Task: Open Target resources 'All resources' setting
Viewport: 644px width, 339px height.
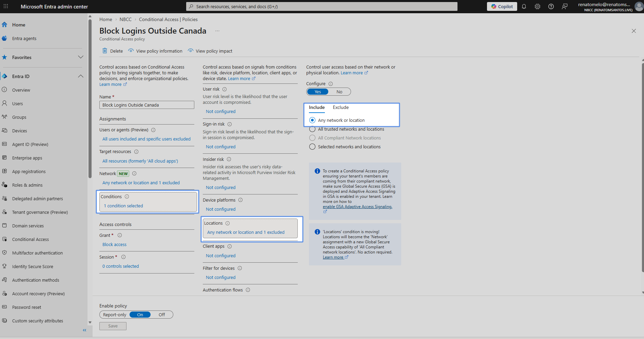Action: 140,161
